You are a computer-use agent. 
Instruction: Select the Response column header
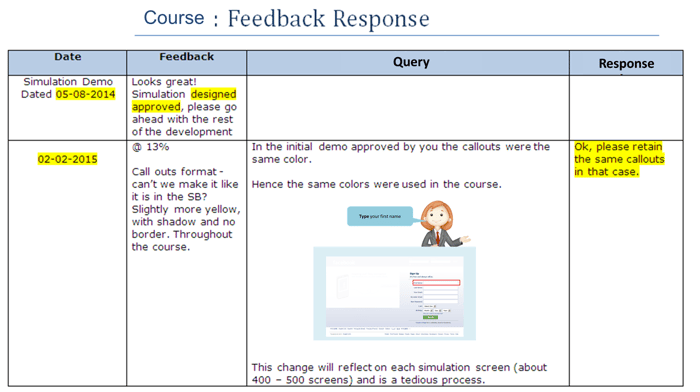[626, 63]
